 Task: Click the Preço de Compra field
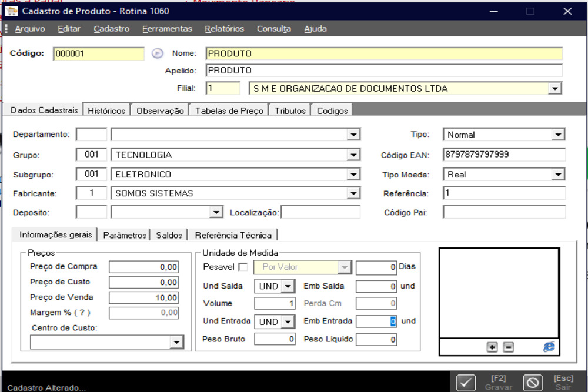pos(143,267)
